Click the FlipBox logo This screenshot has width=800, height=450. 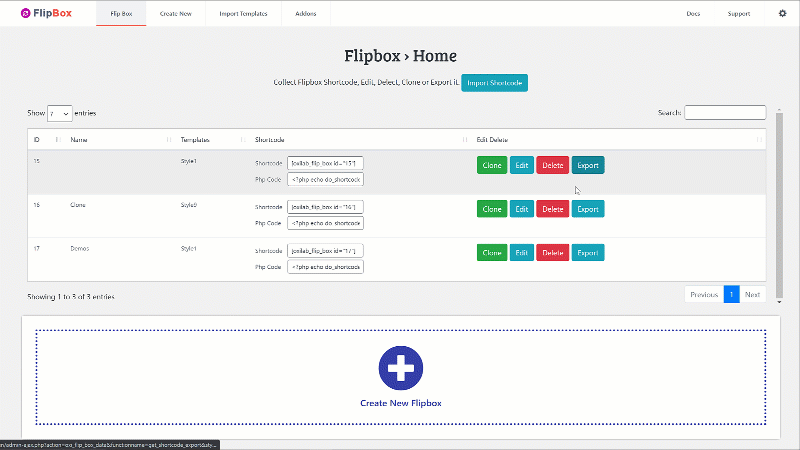coord(46,13)
